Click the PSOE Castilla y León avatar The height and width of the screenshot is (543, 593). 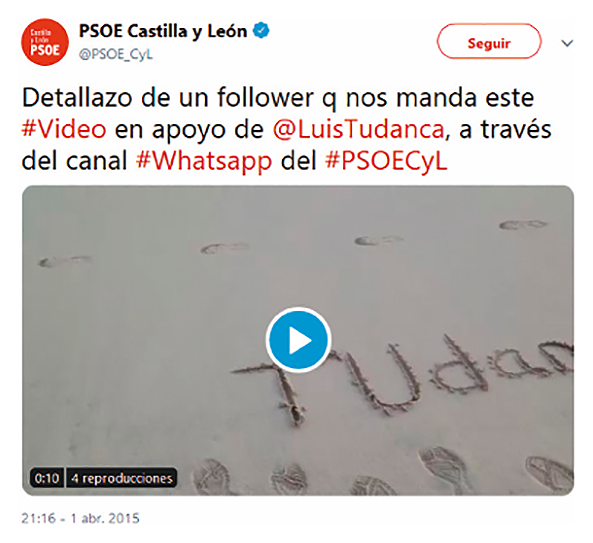click(x=45, y=42)
